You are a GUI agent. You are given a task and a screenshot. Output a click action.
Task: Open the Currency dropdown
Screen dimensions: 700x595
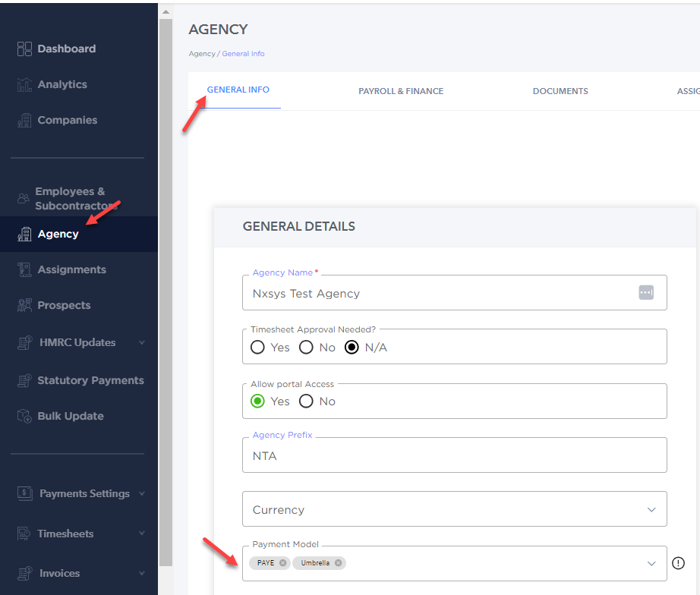pos(455,509)
